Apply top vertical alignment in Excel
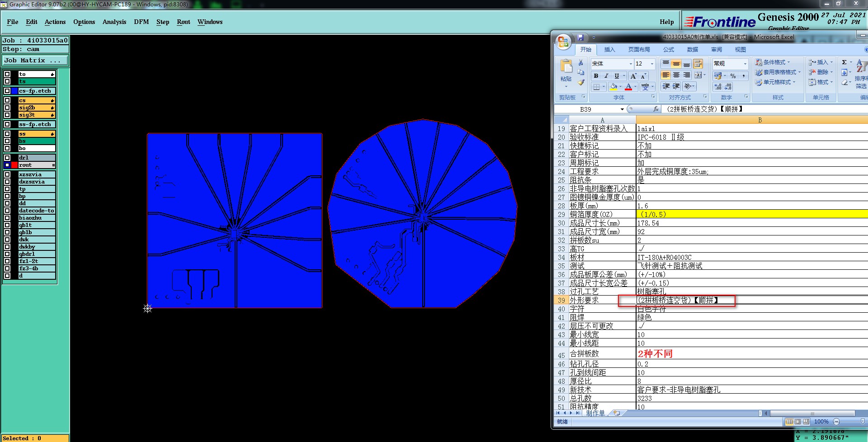The width and height of the screenshot is (868, 442). click(666, 64)
